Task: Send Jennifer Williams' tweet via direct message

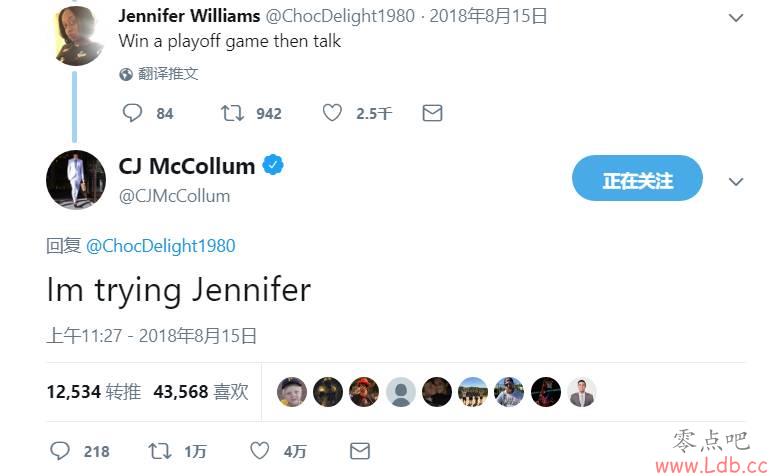Action: pyautogui.click(x=432, y=113)
